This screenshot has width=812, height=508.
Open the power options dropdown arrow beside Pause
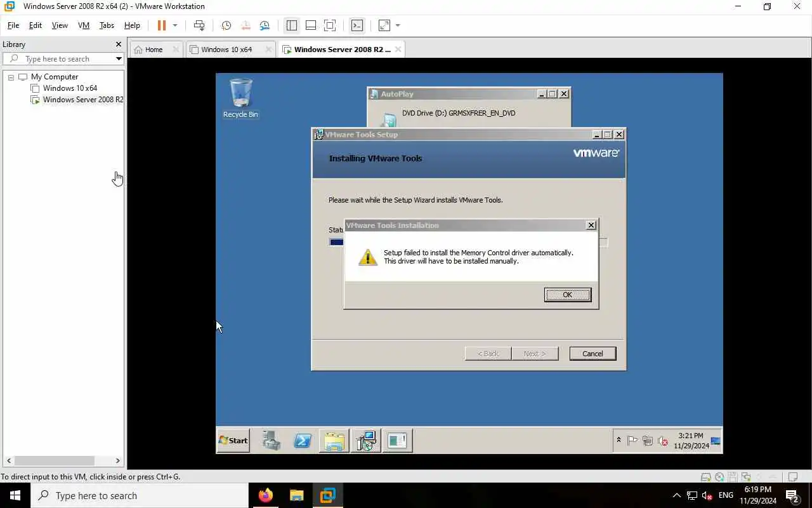click(175, 25)
